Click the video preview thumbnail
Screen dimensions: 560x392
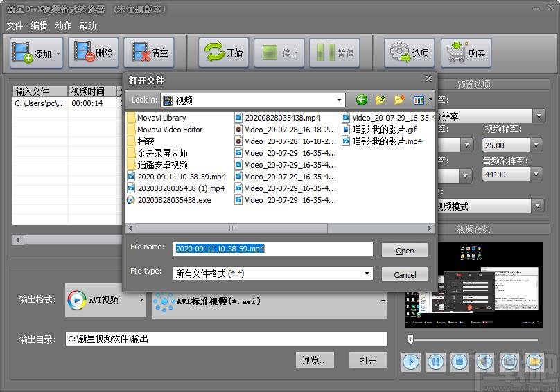(473, 285)
